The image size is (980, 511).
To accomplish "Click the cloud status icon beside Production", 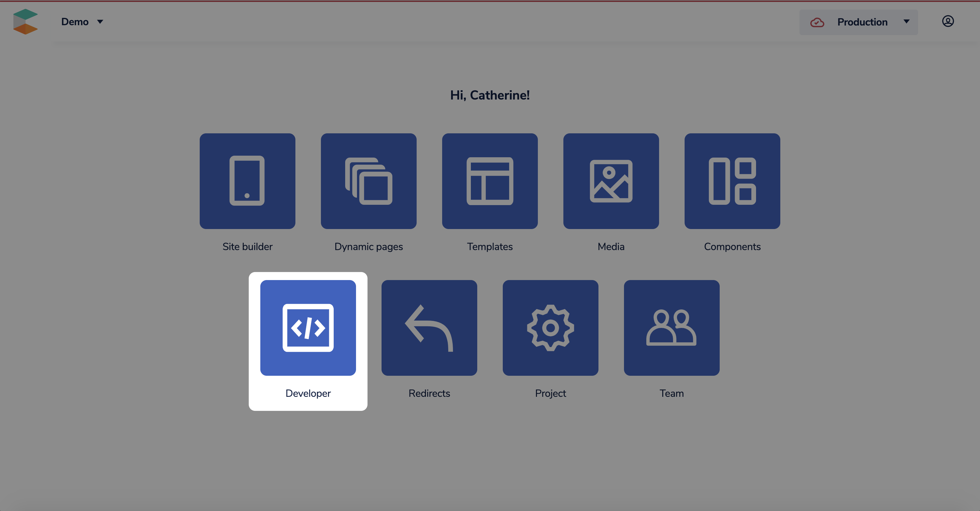I will pyautogui.click(x=817, y=22).
